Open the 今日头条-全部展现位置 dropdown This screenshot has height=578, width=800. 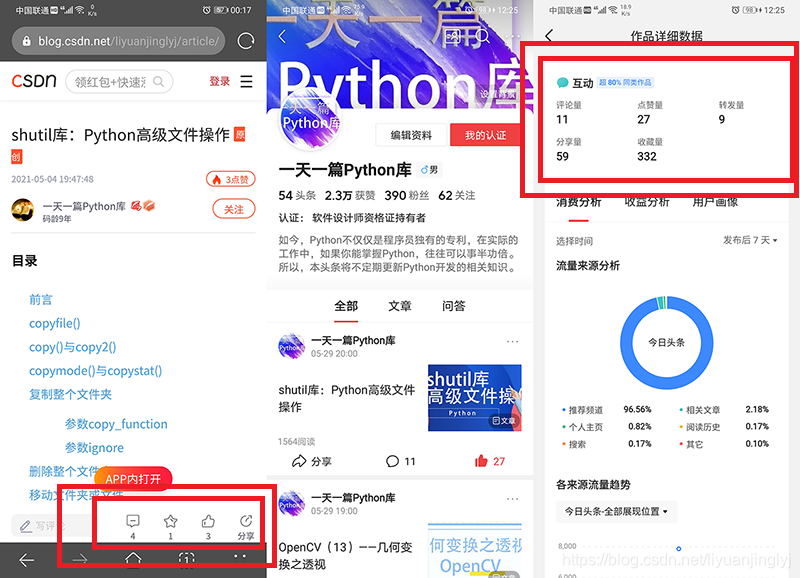616,511
